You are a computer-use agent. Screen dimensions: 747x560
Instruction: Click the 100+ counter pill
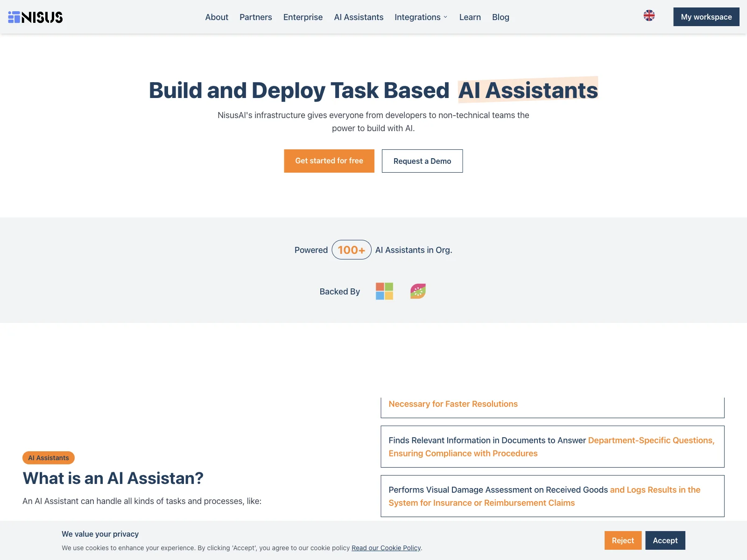point(352,250)
